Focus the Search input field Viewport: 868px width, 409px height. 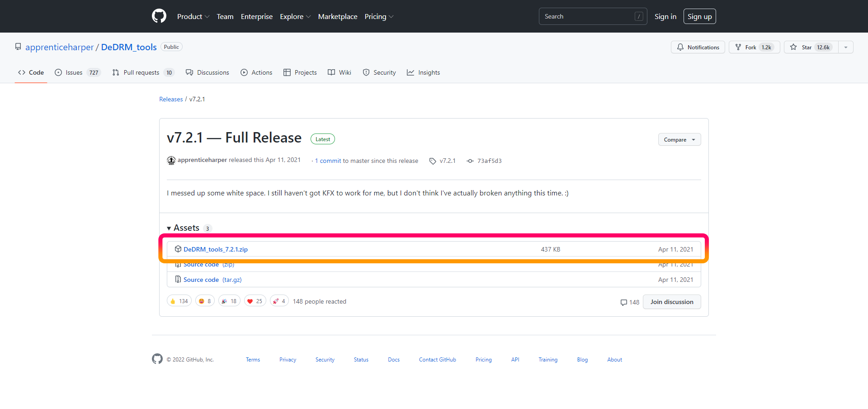[593, 16]
